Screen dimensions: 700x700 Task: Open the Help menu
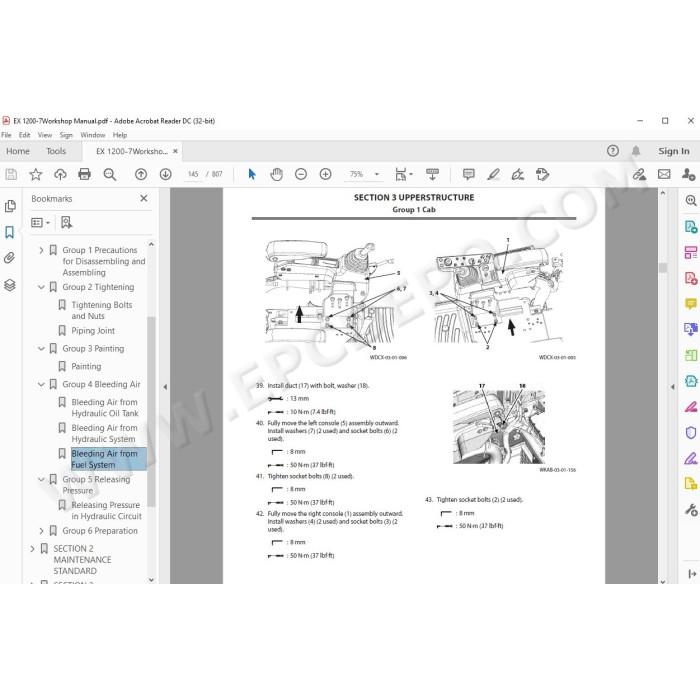[120, 135]
